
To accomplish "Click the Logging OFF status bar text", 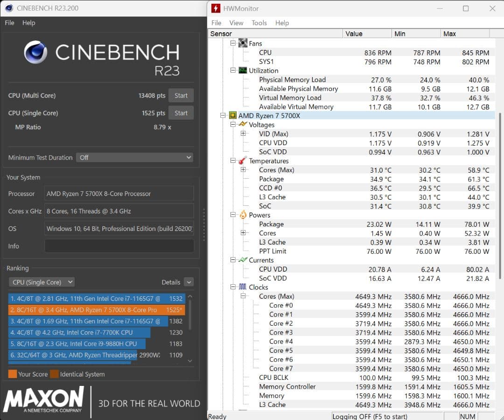I will coord(370,416).
